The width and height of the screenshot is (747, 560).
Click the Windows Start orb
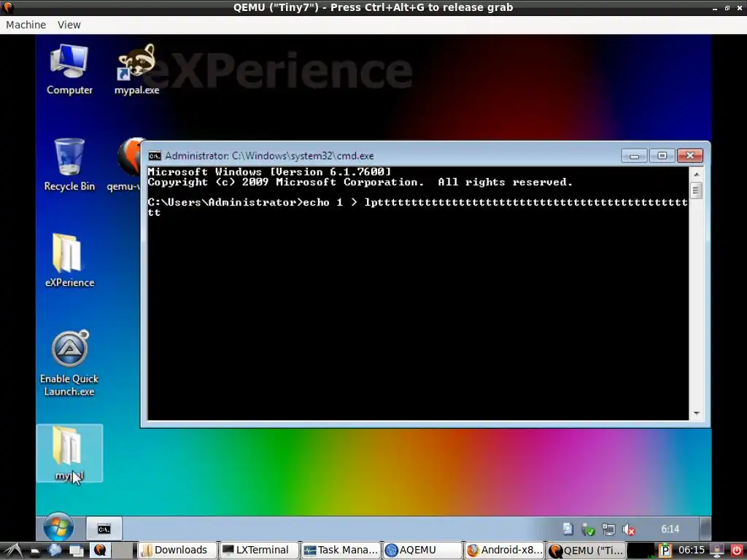coord(58,528)
